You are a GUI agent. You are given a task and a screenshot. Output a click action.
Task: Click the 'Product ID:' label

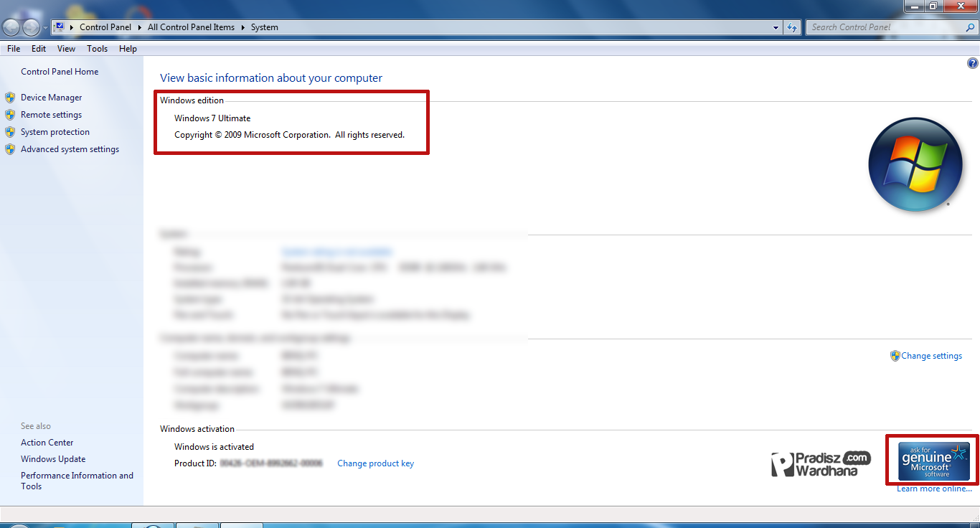tap(195, 463)
